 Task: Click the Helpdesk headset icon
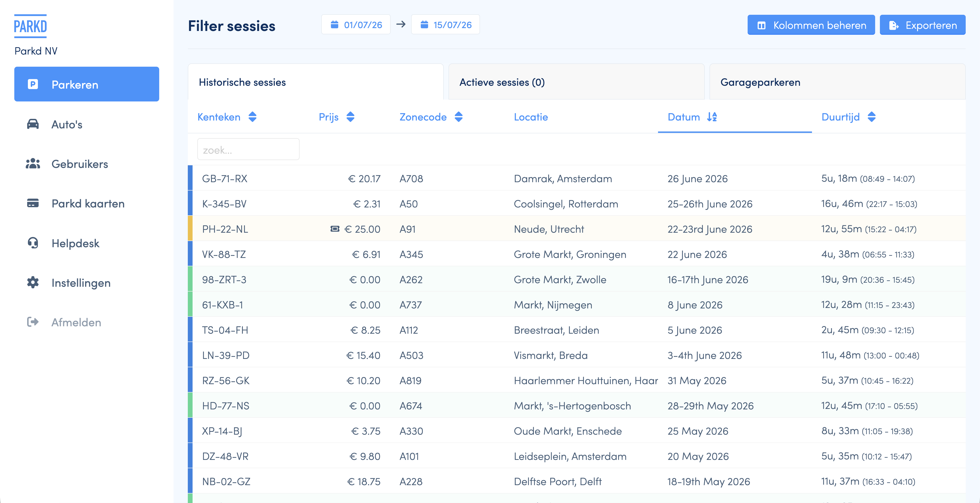click(33, 242)
